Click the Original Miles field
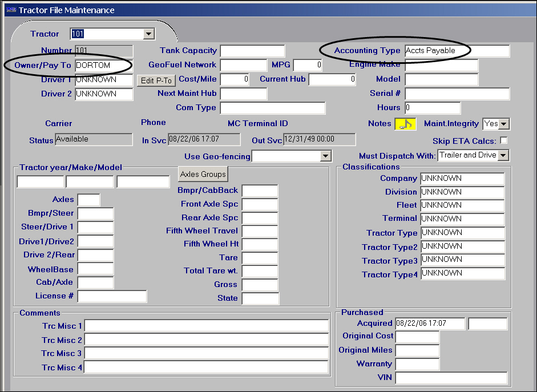This screenshot has width=537, height=392. [417, 350]
